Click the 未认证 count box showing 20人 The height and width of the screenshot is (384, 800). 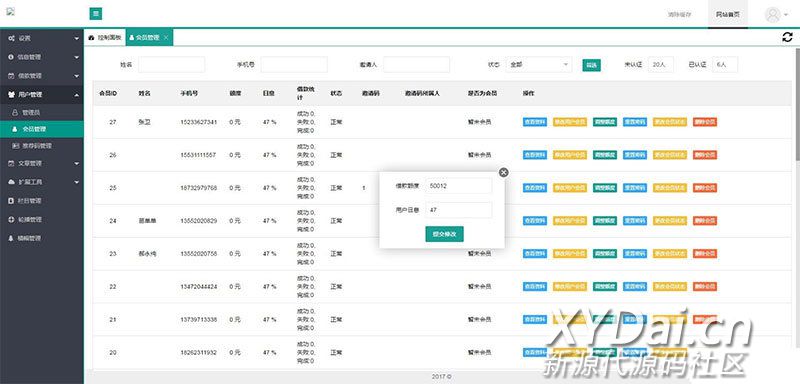[661, 65]
